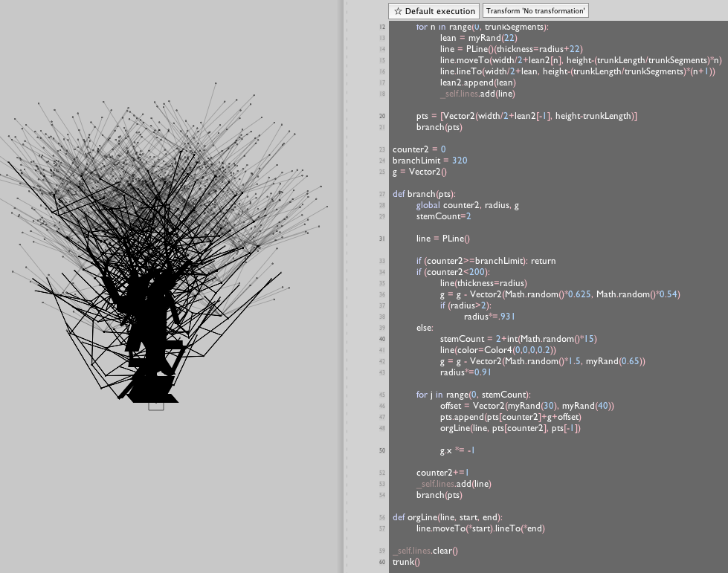This screenshot has height=573, width=728.
Task: Click the 'lean2.append(lean)' line
Action: (477, 82)
